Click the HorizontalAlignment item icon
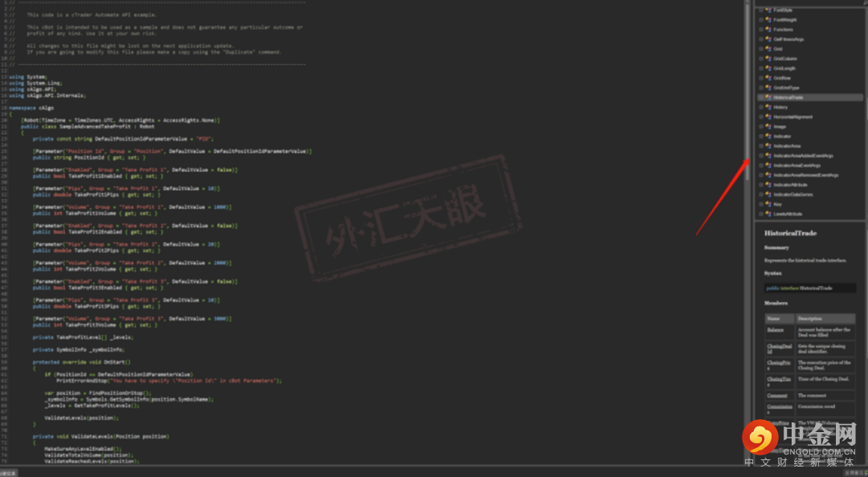This screenshot has width=868, height=477. coord(768,116)
